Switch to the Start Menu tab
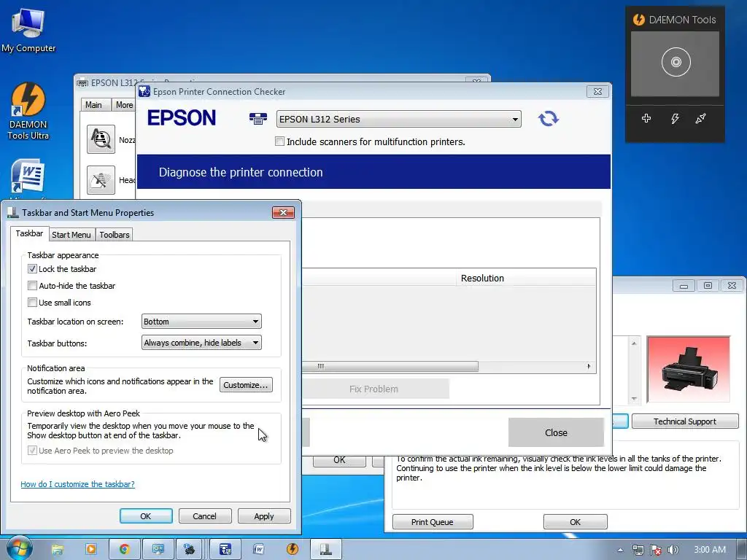The width and height of the screenshot is (747, 560). 71,235
